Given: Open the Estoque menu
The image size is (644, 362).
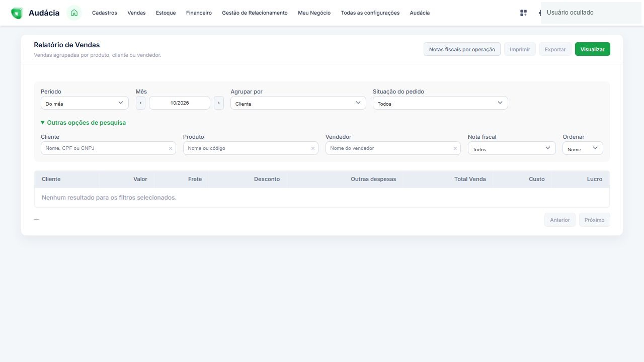Looking at the screenshot, I should (166, 13).
